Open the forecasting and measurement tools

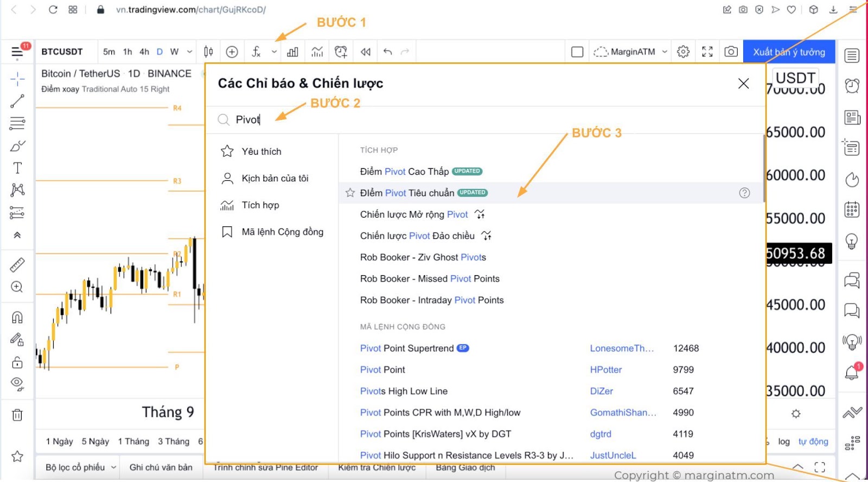[x=17, y=212]
